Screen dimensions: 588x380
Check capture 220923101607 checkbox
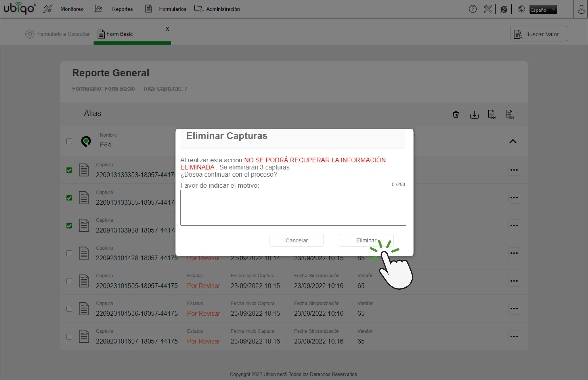(69, 337)
